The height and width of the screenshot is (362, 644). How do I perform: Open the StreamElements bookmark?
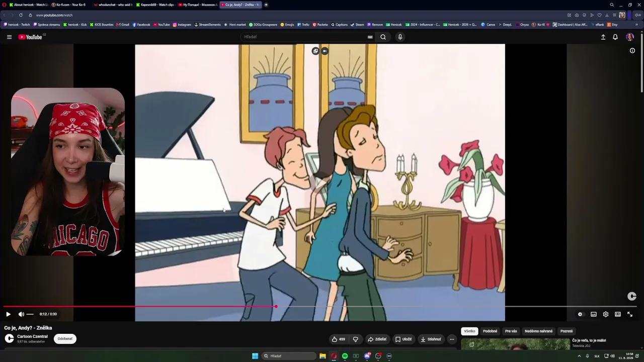click(x=208, y=25)
